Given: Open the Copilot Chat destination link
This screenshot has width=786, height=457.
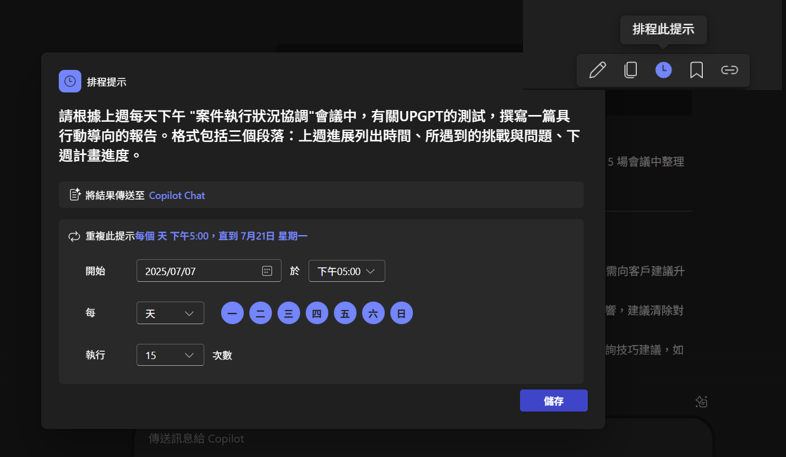Looking at the screenshot, I should click(177, 195).
